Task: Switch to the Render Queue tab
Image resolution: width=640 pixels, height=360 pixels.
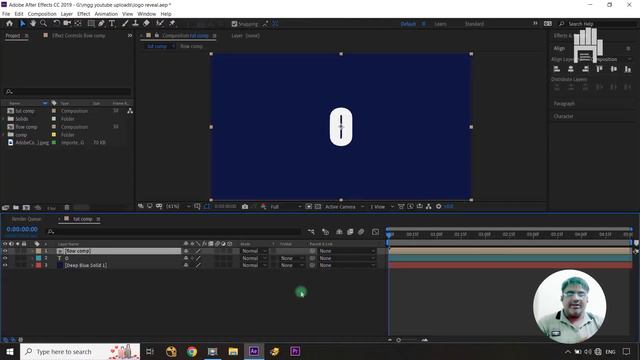Action: pyautogui.click(x=26, y=219)
